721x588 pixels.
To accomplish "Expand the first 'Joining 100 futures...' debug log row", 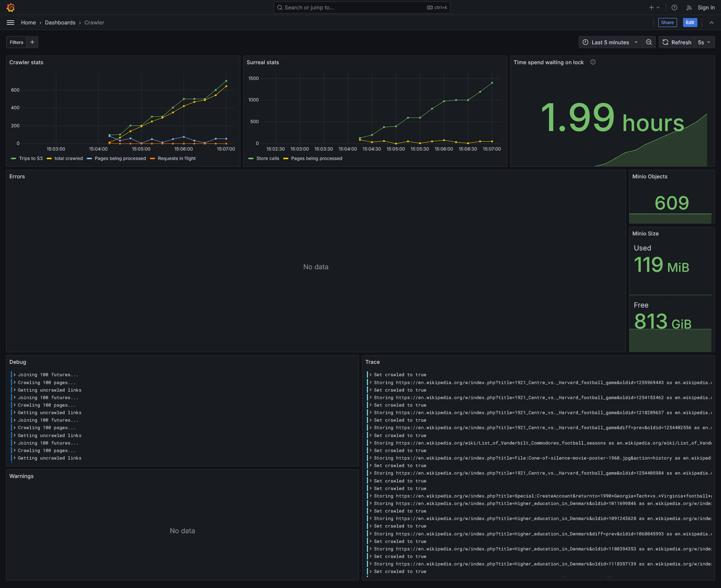I will coord(15,375).
